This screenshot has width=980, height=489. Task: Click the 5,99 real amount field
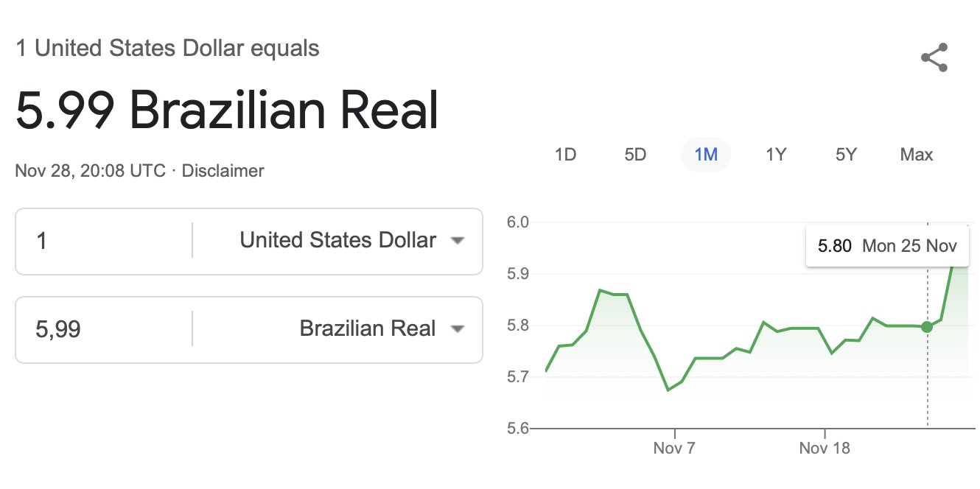click(x=103, y=329)
